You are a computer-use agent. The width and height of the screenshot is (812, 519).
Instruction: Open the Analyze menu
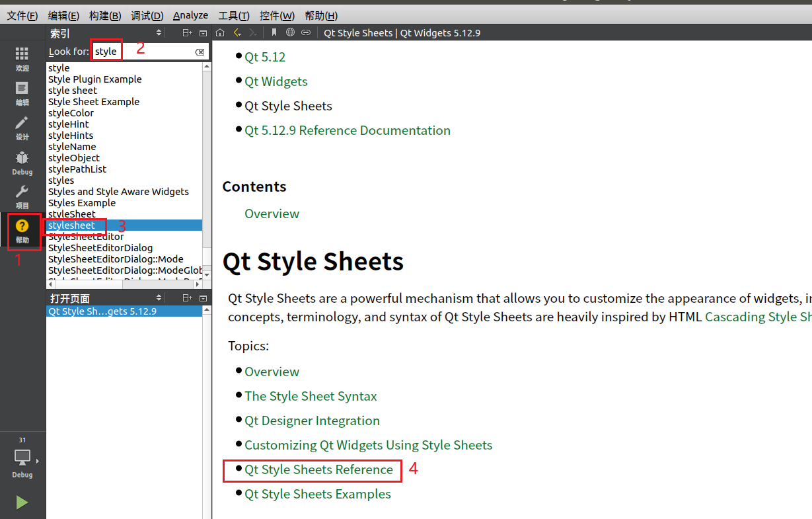[190, 15]
